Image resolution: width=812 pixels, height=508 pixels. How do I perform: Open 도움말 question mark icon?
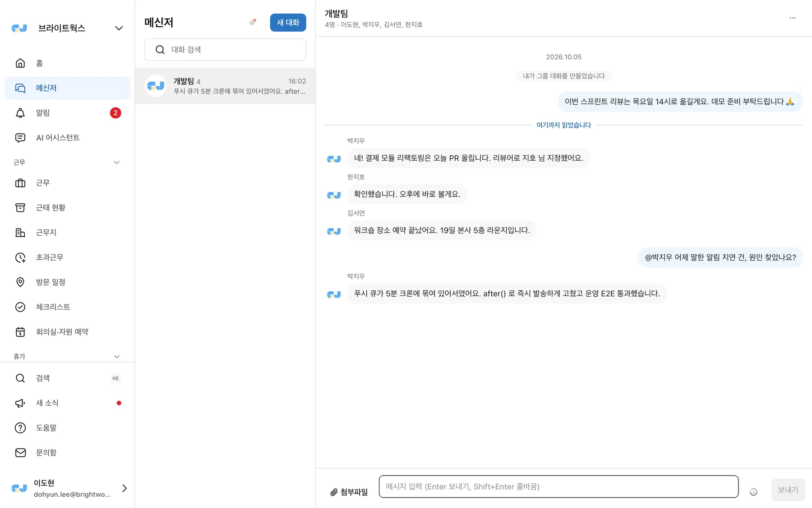pyautogui.click(x=20, y=428)
